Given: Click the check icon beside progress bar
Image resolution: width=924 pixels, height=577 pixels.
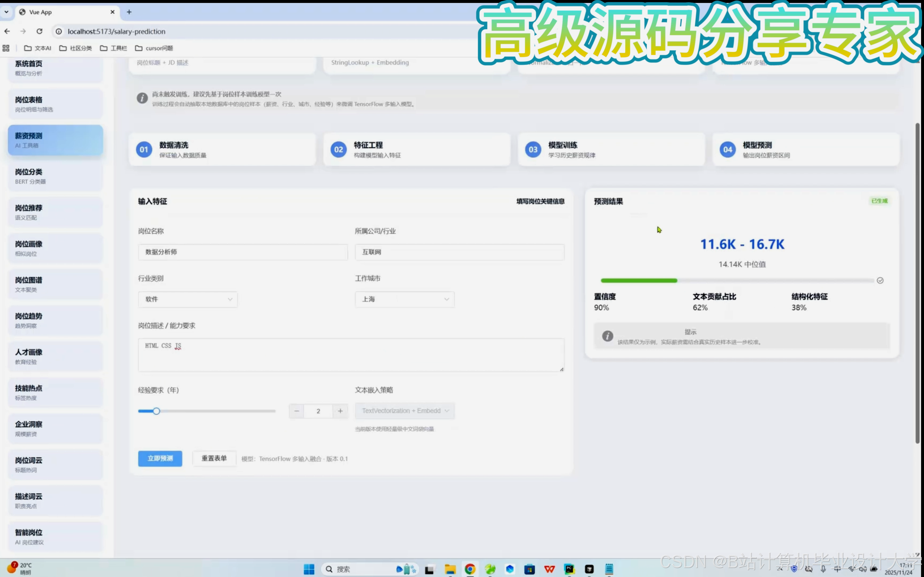Looking at the screenshot, I should [880, 280].
